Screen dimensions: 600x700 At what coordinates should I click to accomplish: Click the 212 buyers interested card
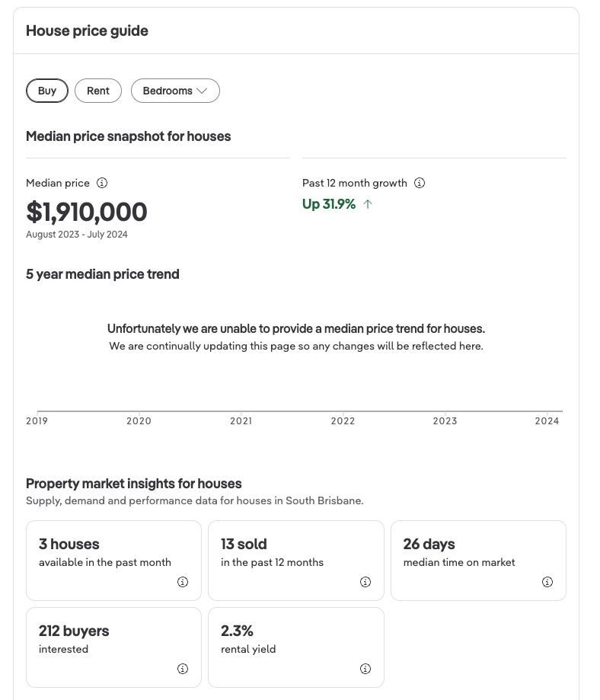(x=113, y=647)
